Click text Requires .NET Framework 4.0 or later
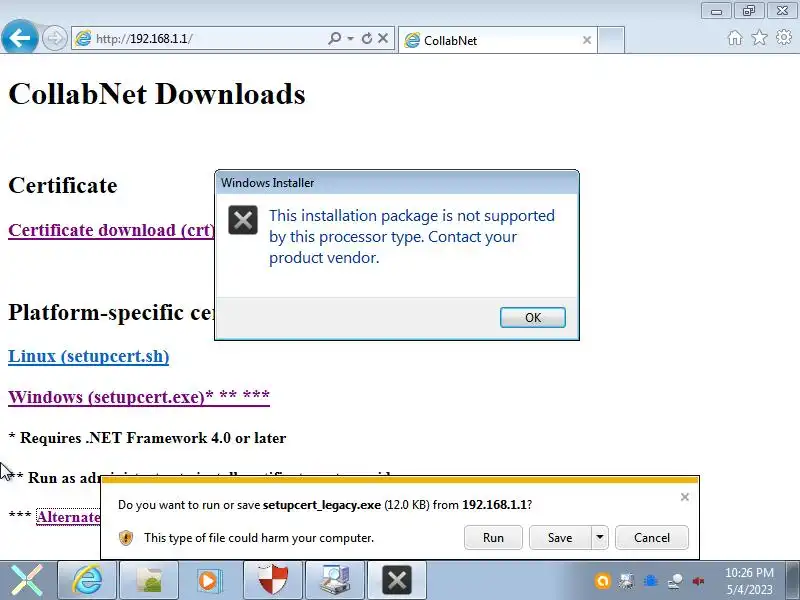This screenshot has height=600, width=800. [153, 438]
